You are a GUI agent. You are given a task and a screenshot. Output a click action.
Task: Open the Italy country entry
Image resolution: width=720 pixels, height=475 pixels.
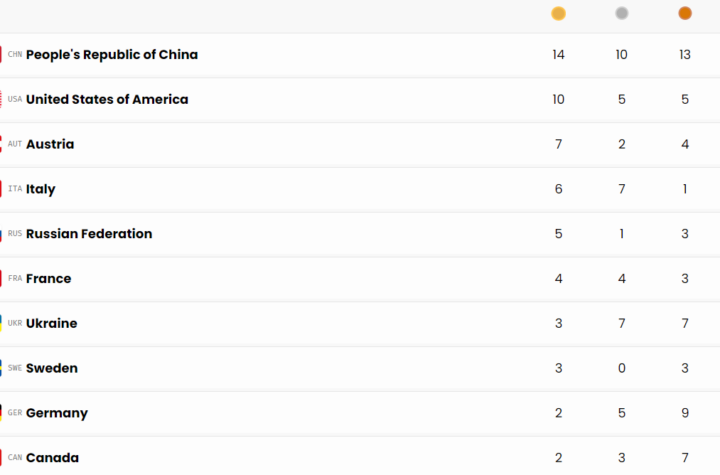click(x=41, y=189)
